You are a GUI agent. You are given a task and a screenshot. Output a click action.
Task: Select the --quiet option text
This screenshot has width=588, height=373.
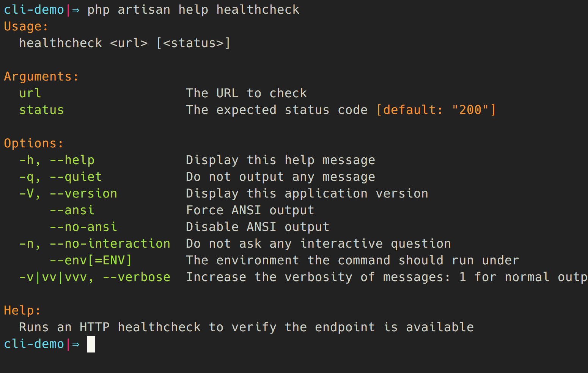tap(76, 177)
